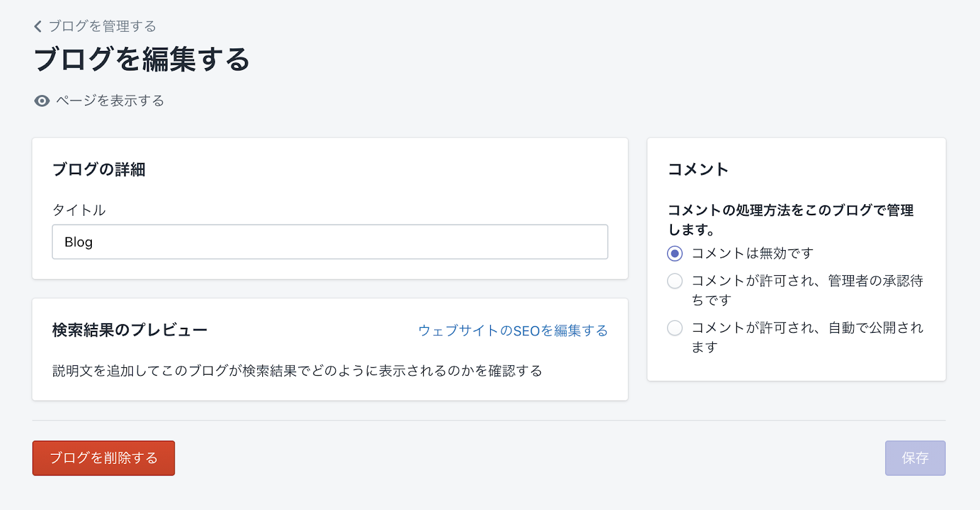
Task: Open ウェブサイトのSEOを編集する link
Action: coord(513,331)
